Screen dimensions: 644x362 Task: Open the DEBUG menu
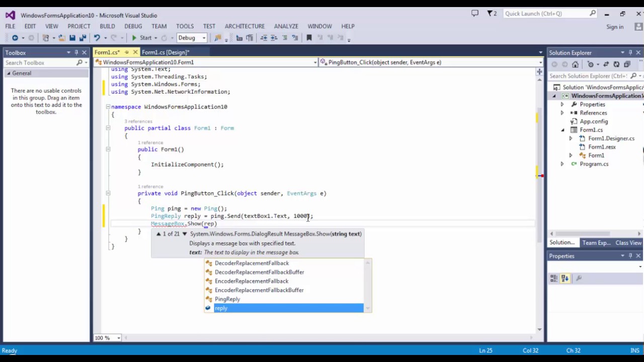tap(133, 26)
